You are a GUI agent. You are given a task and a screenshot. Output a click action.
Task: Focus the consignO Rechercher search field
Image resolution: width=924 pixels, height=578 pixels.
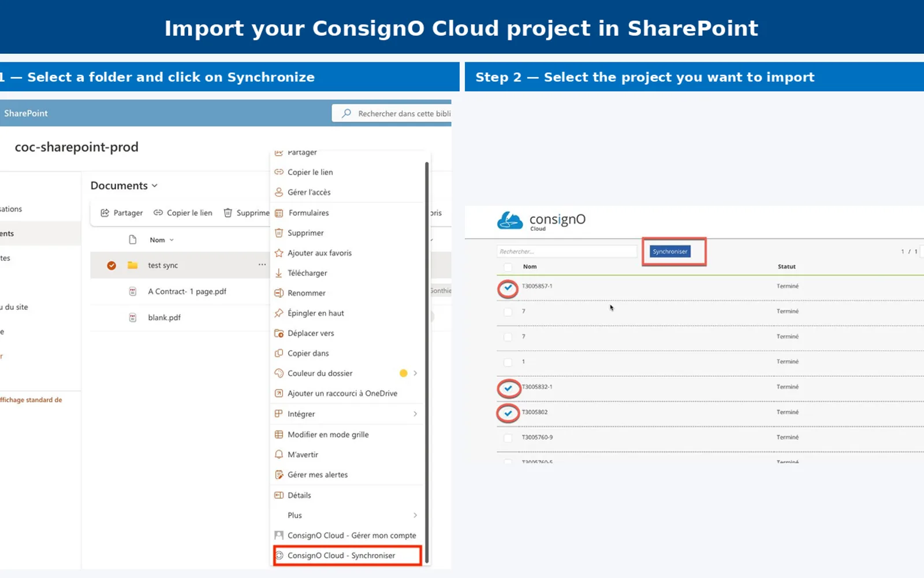click(567, 251)
